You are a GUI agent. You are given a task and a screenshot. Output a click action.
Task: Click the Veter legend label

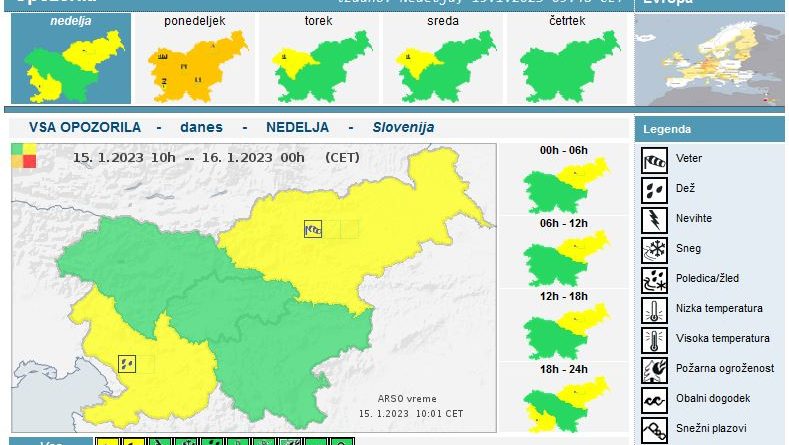coord(689,158)
